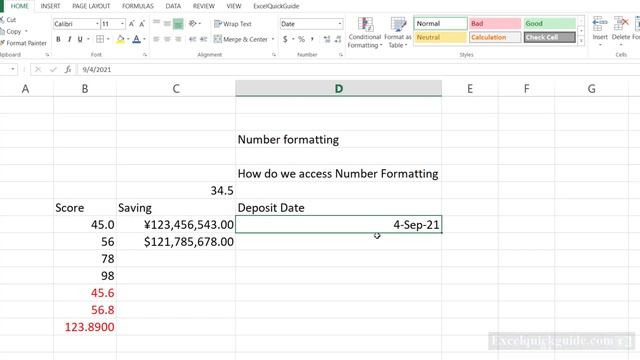Apply the Check Cell style
This screenshot has width=640, height=360.
tap(549, 37)
